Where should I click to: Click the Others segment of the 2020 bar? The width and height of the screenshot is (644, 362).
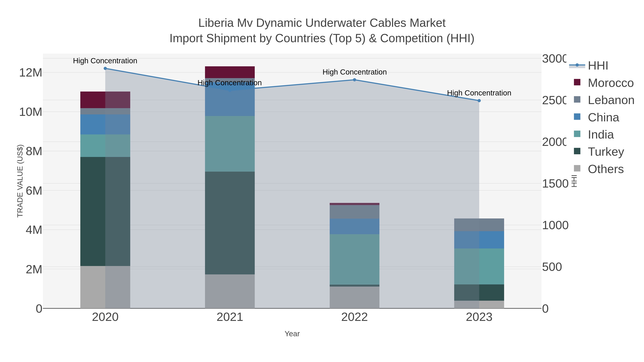pos(105,287)
